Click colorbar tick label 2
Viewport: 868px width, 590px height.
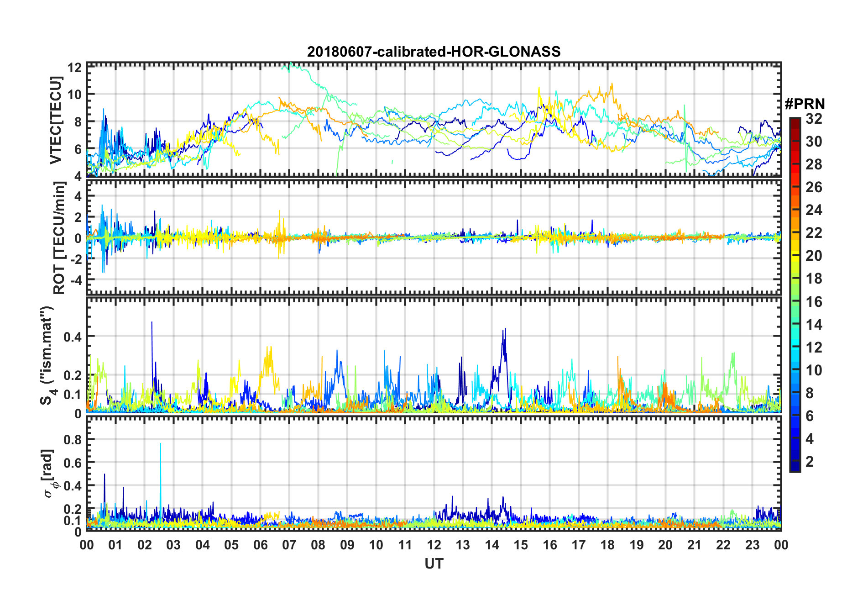(810, 462)
